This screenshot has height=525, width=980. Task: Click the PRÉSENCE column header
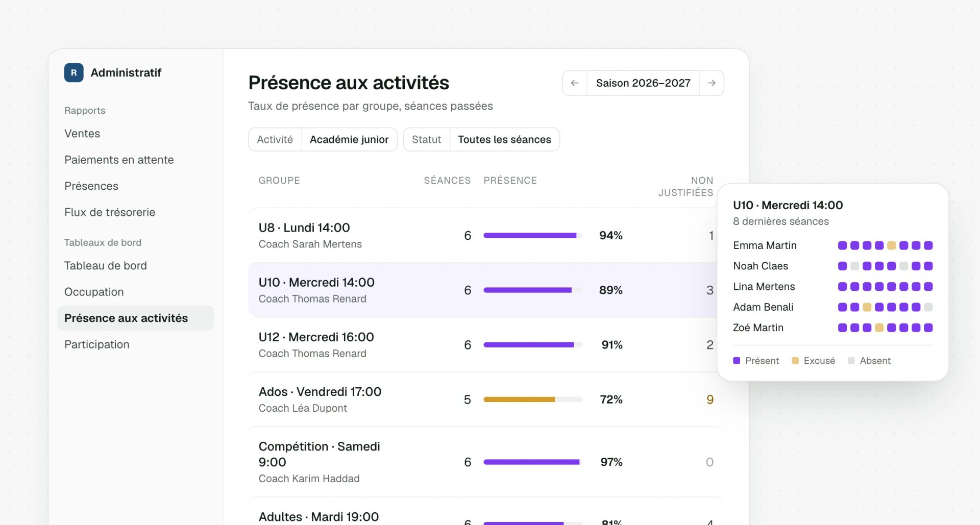pos(510,181)
